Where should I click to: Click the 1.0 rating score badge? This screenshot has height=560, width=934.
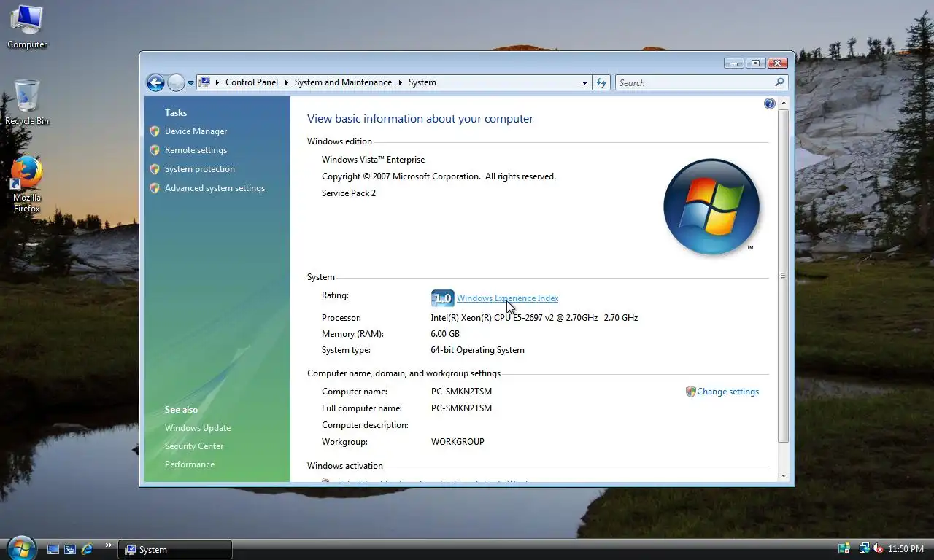click(x=442, y=298)
